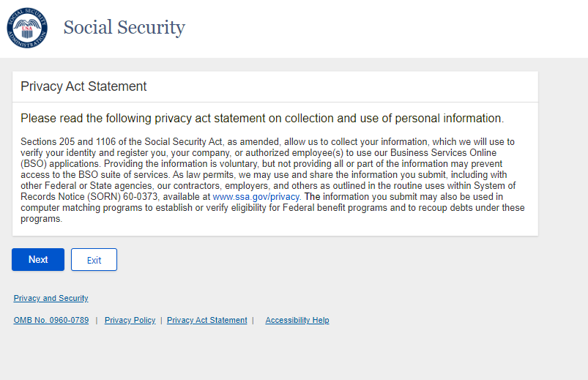The width and height of the screenshot is (588, 380).
Task: Open the Privacy Act Statement footer link
Action: pyautogui.click(x=206, y=320)
